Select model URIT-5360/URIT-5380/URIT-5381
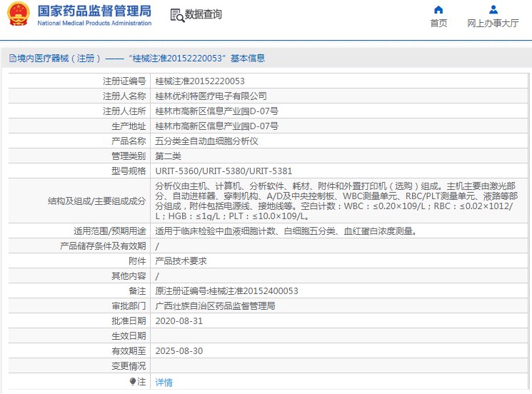The image size is (532, 394). click(224, 171)
